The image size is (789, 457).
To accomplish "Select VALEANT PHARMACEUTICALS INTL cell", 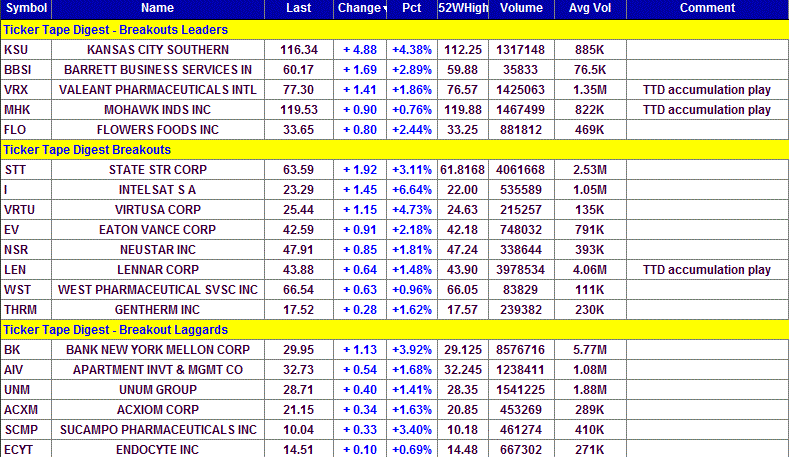I will click(157, 90).
